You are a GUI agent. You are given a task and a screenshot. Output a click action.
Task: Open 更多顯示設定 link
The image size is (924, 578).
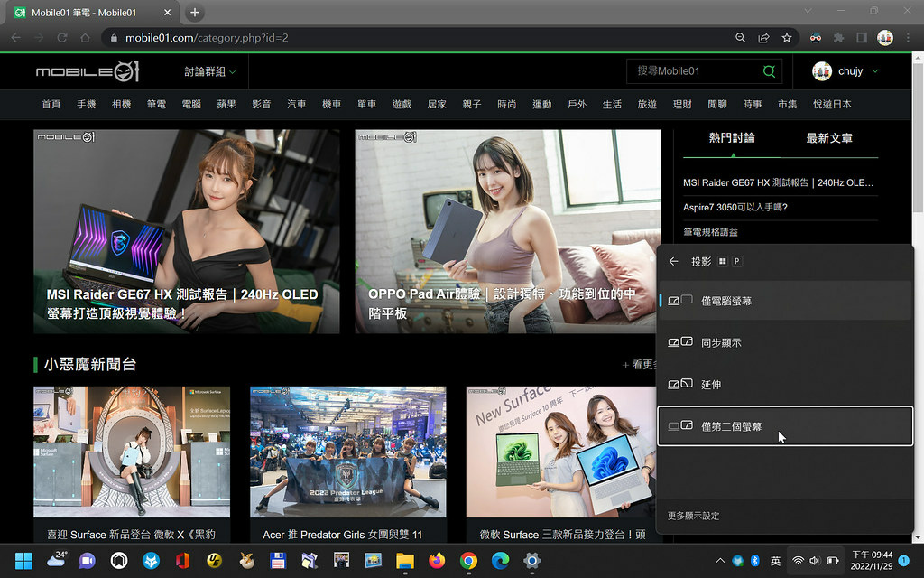click(x=694, y=516)
